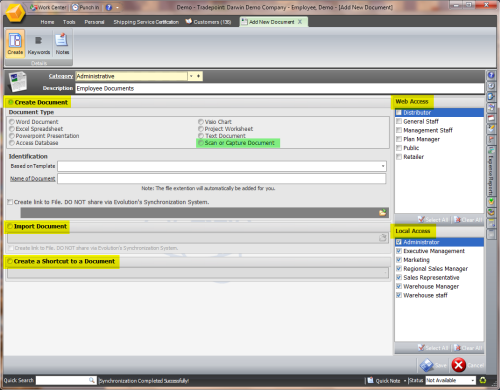Click the green download arrow sidebar icon
The width and height of the screenshot is (500, 390).
[491, 201]
